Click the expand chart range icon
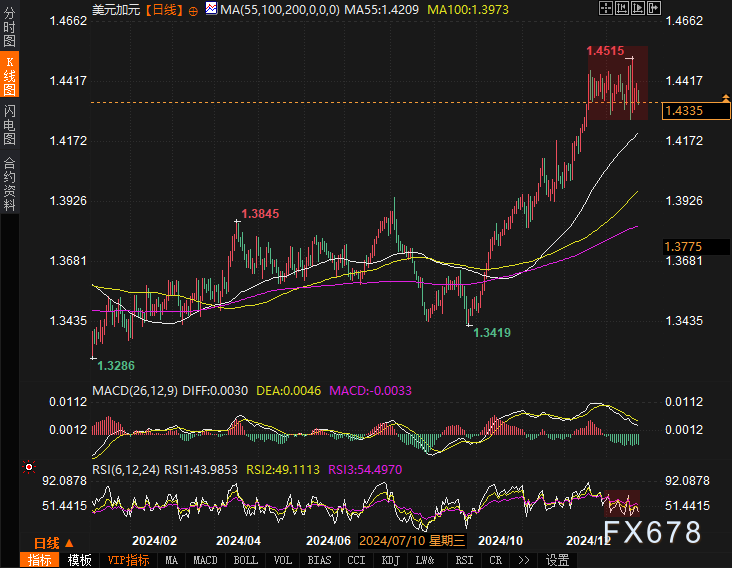Image resolution: width=732 pixels, height=568 pixels. pyautogui.click(x=638, y=8)
